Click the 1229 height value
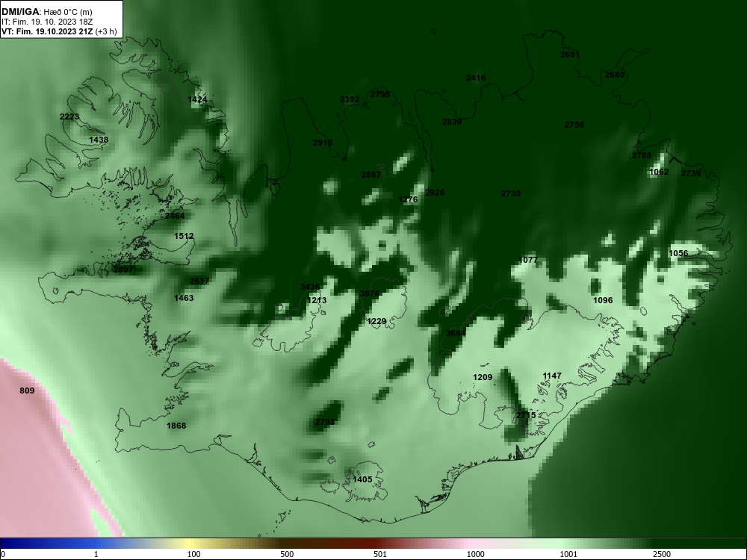 click(376, 321)
